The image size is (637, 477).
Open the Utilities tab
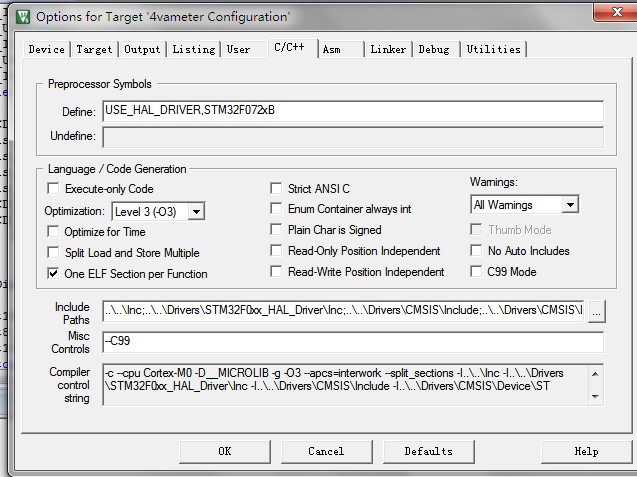pyautogui.click(x=494, y=50)
